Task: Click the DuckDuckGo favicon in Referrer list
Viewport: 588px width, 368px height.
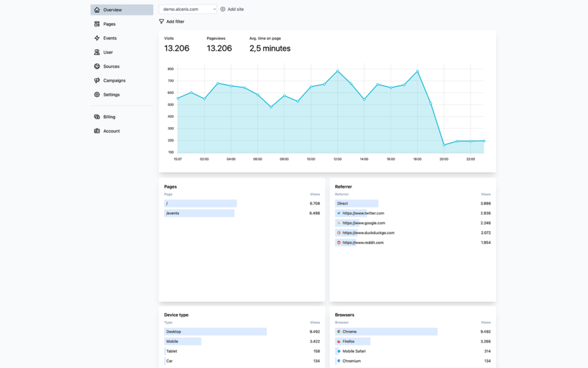Action: tap(339, 233)
